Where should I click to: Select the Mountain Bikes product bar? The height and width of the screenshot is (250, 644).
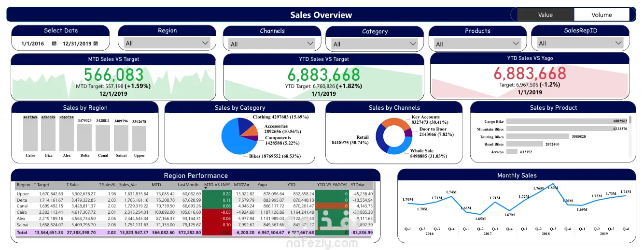click(560, 129)
